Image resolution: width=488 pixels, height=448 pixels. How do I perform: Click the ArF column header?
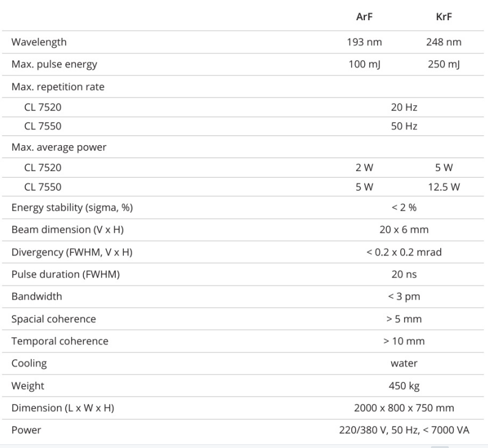[x=364, y=17]
